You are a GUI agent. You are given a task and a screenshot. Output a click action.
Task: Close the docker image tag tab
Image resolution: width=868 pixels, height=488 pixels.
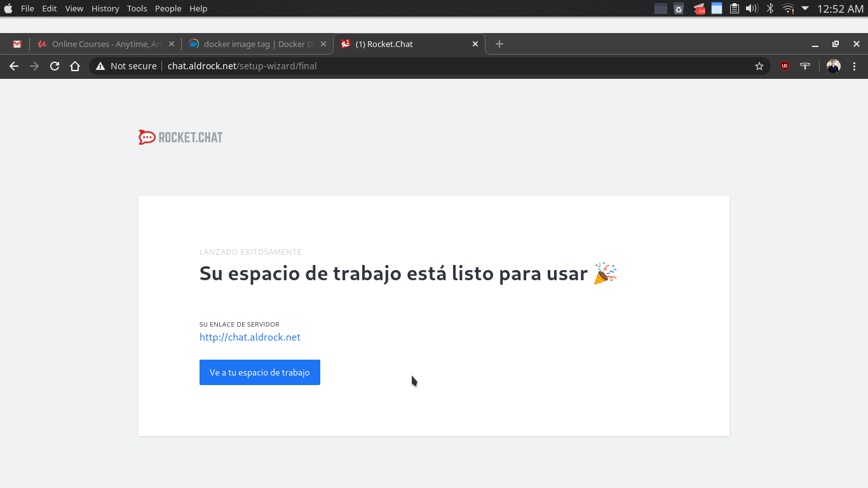pos(323,44)
